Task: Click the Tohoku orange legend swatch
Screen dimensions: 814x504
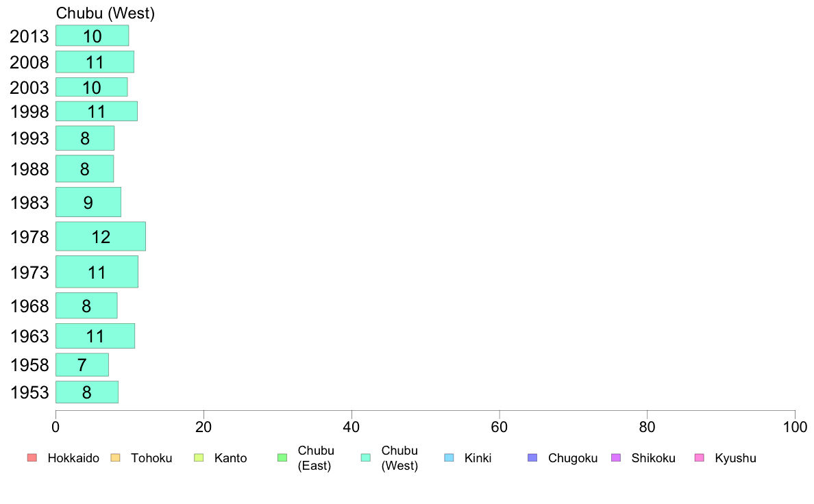Action: tap(115, 458)
